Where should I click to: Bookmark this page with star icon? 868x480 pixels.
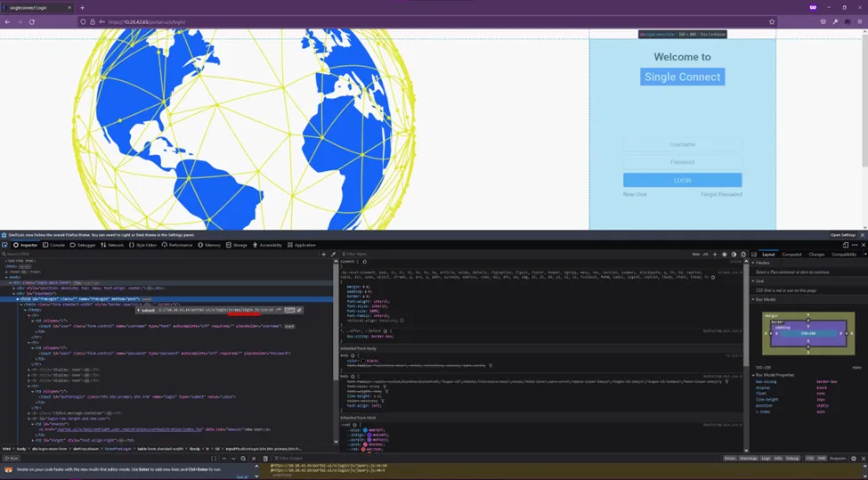click(772, 21)
